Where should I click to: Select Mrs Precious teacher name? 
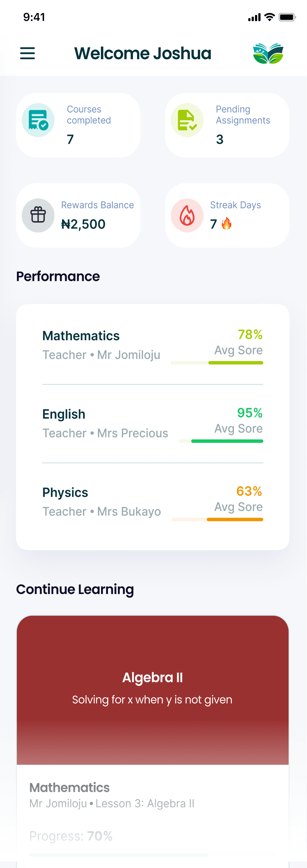pyautogui.click(x=132, y=433)
